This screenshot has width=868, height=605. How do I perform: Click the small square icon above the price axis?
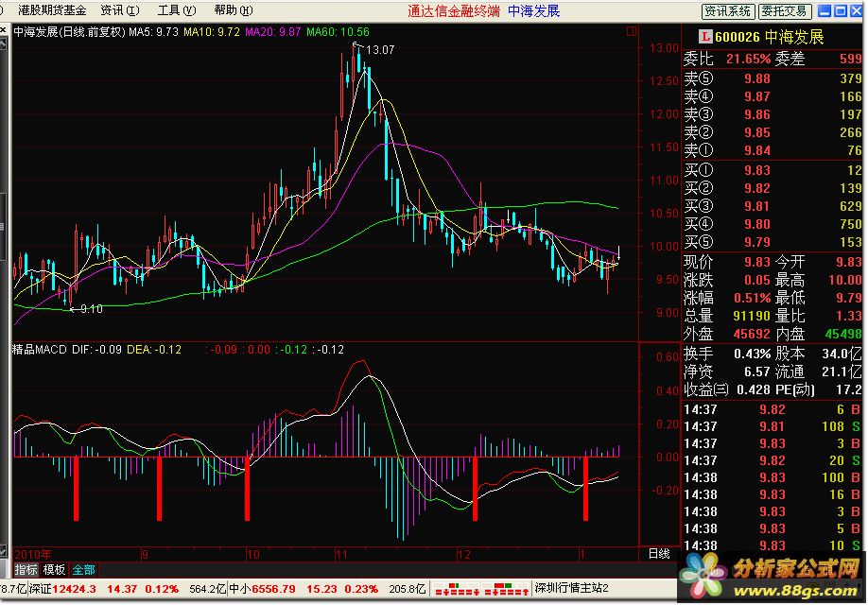pos(631,31)
